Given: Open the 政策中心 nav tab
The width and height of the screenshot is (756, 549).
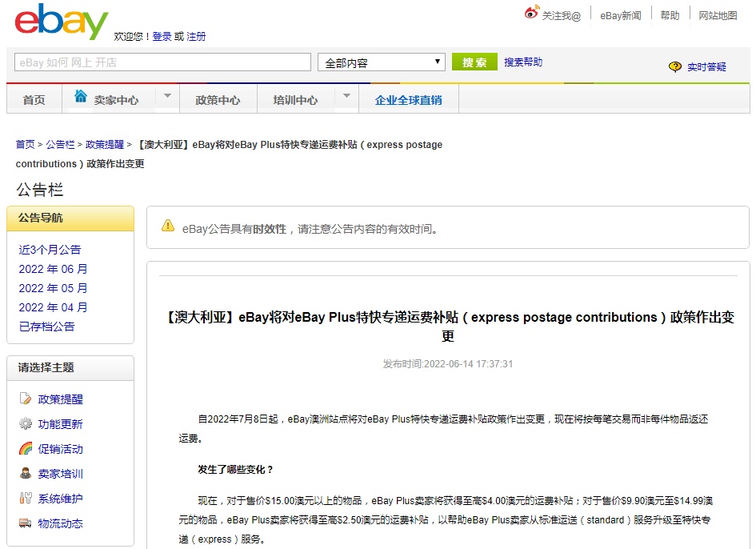Looking at the screenshot, I should pos(218,100).
